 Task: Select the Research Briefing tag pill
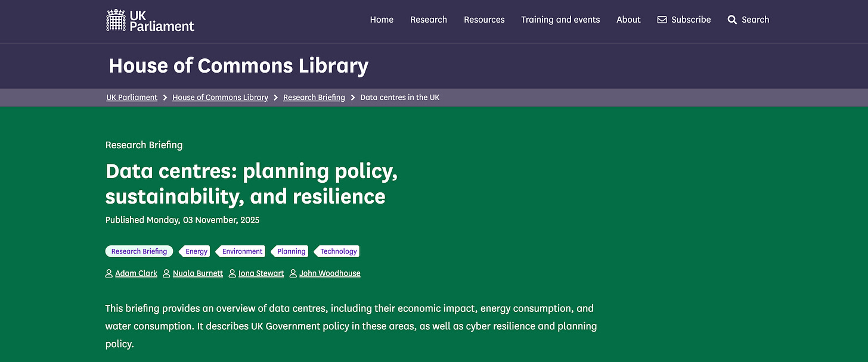pos(139,251)
